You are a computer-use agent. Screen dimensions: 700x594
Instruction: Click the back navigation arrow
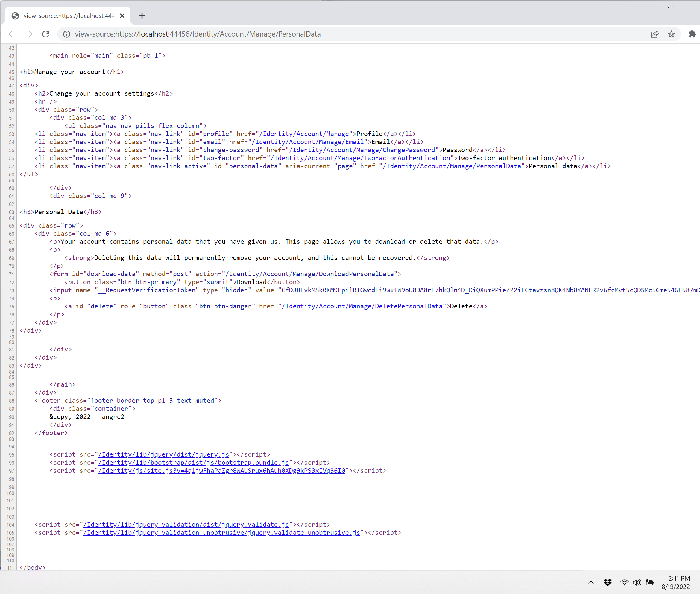[x=12, y=34]
